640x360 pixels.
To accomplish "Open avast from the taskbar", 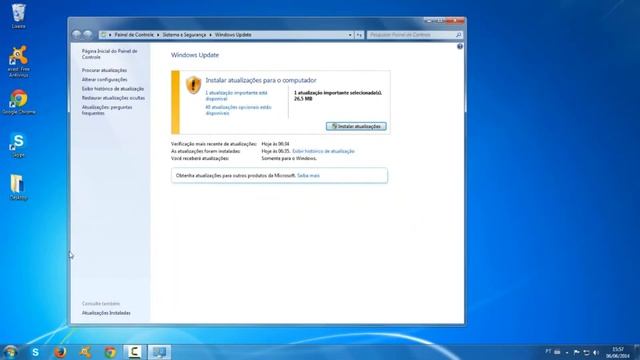I will click(85, 352).
